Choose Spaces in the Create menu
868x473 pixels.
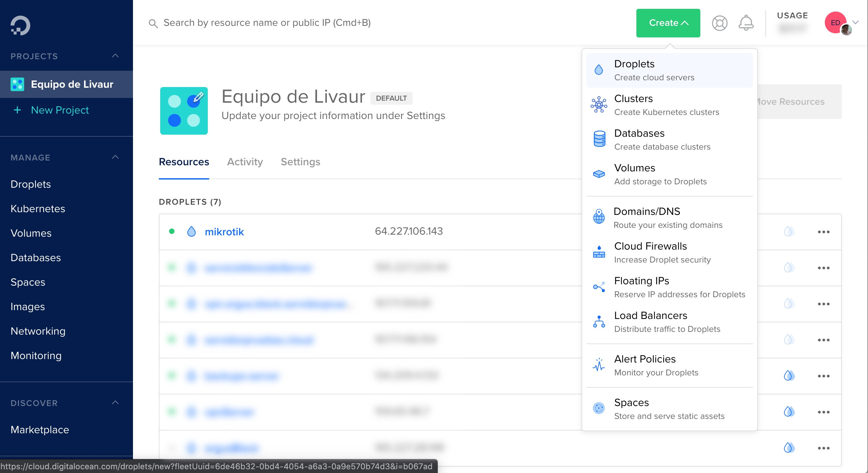click(x=669, y=409)
